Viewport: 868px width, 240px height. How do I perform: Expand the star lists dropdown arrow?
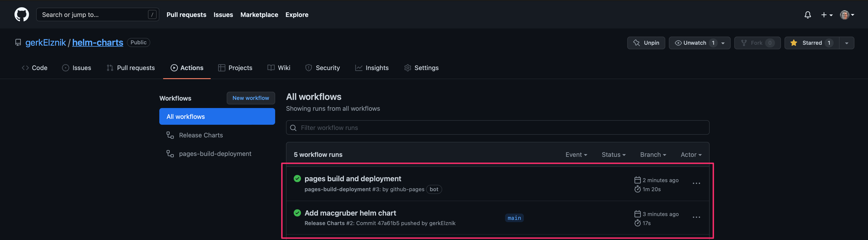tap(847, 43)
